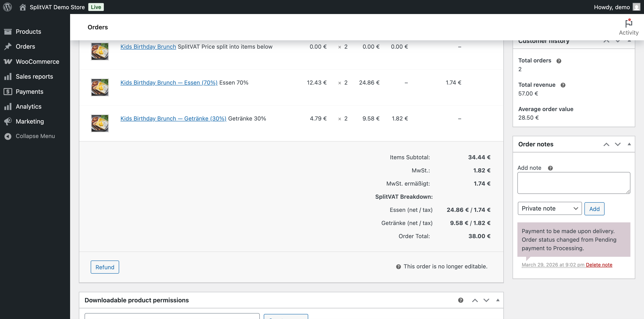Toggle Downloadable product permissions collapse triangle

point(497,300)
